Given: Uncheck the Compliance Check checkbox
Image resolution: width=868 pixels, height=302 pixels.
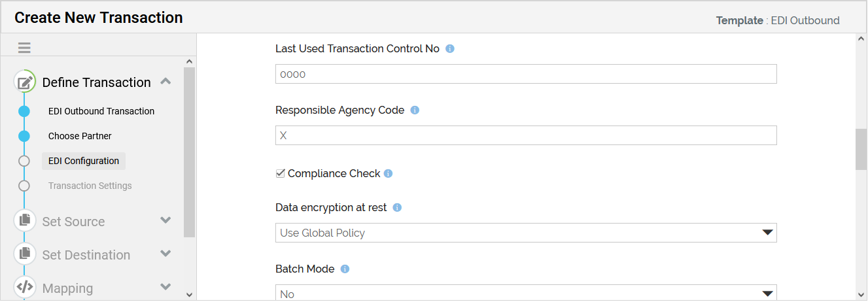Looking at the screenshot, I should pos(281,173).
